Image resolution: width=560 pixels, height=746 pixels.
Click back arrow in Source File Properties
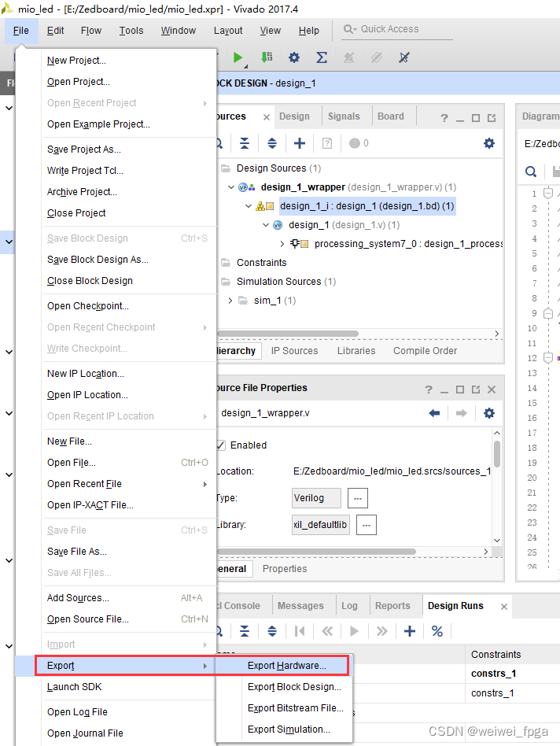point(434,413)
